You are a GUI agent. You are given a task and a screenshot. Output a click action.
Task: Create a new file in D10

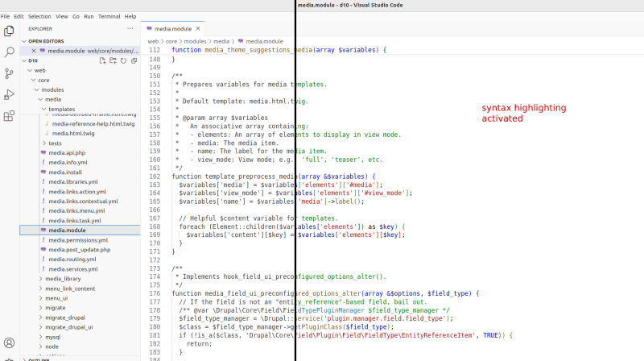[102, 60]
